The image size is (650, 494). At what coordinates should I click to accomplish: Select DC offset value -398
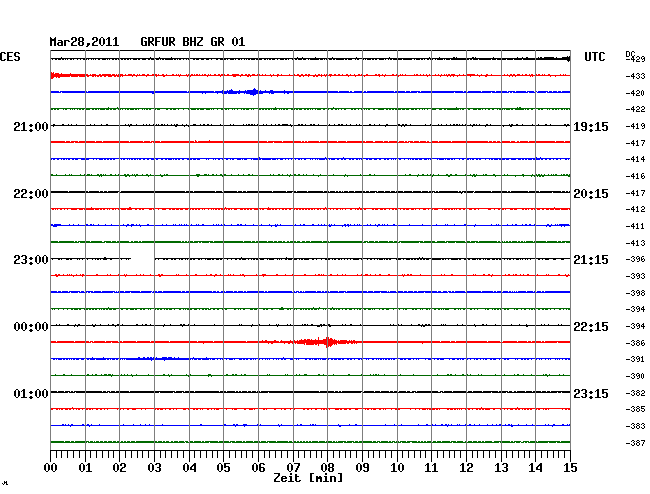click(x=635, y=293)
